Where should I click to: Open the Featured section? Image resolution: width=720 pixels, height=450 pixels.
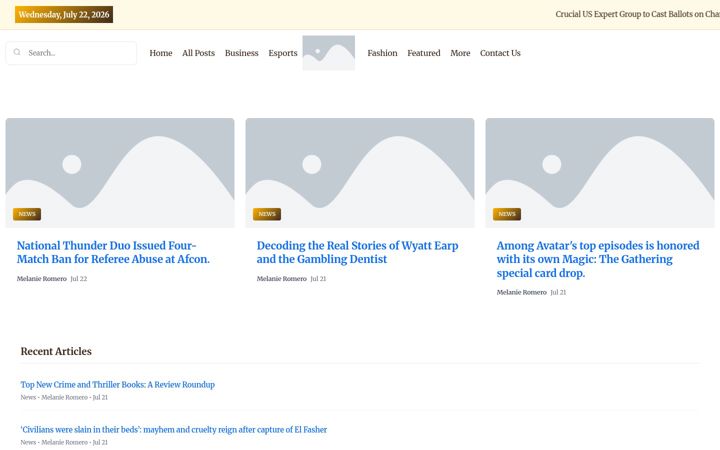(x=424, y=53)
